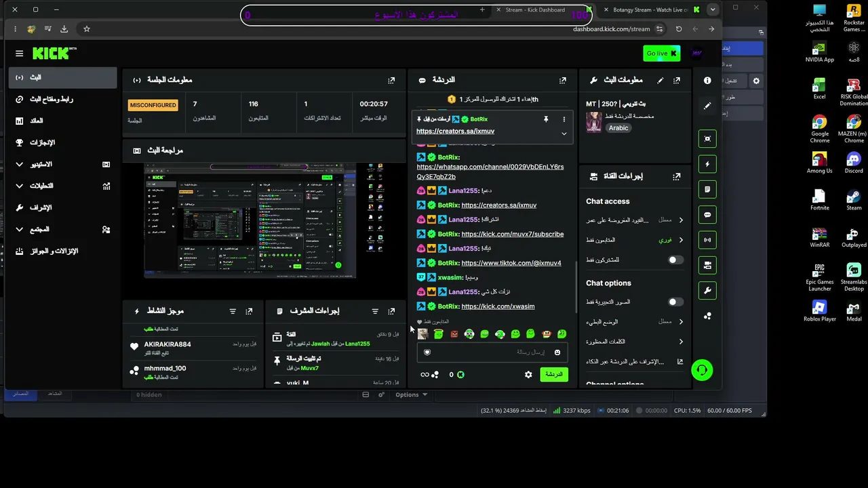
Task: Click the chat panel scrollbar
Action: point(576,288)
